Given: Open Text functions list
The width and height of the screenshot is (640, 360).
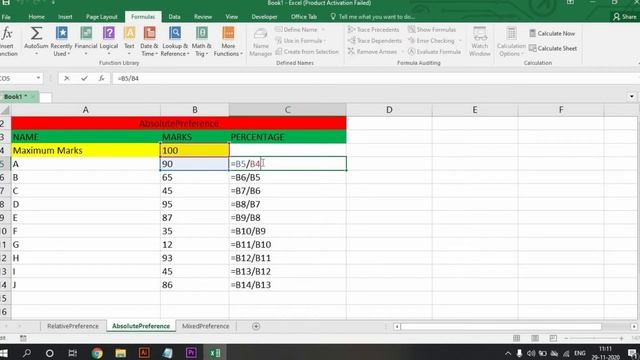Looking at the screenshot, I should pyautogui.click(x=129, y=41).
